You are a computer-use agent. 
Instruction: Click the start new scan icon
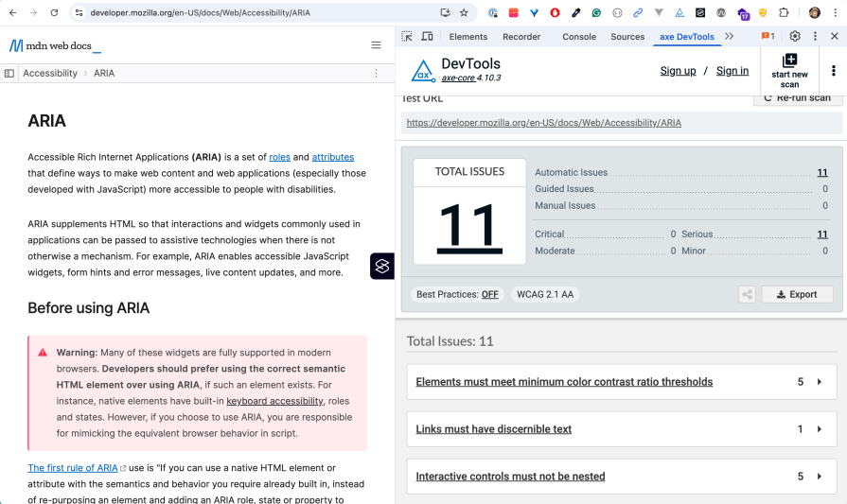click(x=789, y=61)
